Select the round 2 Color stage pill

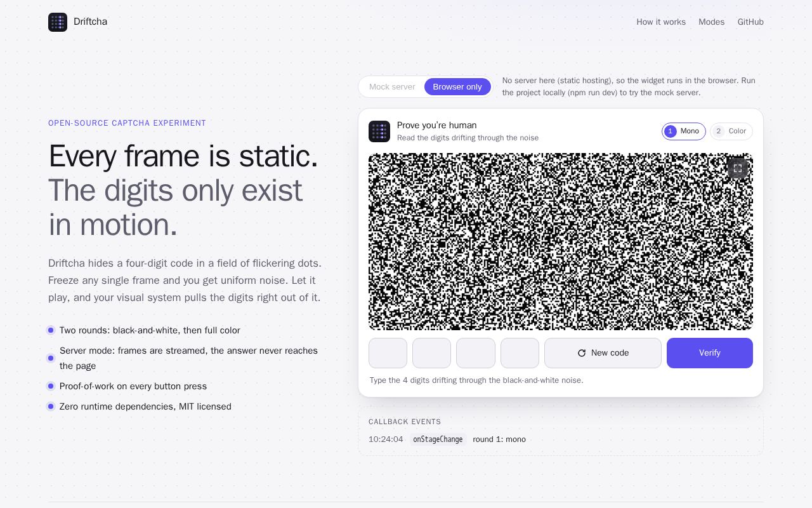point(731,131)
